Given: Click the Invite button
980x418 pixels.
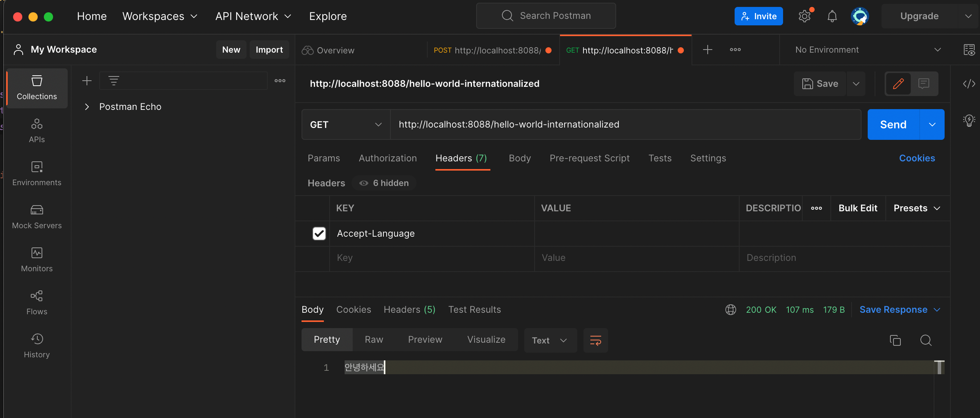Looking at the screenshot, I should click(x=758, y=16).
